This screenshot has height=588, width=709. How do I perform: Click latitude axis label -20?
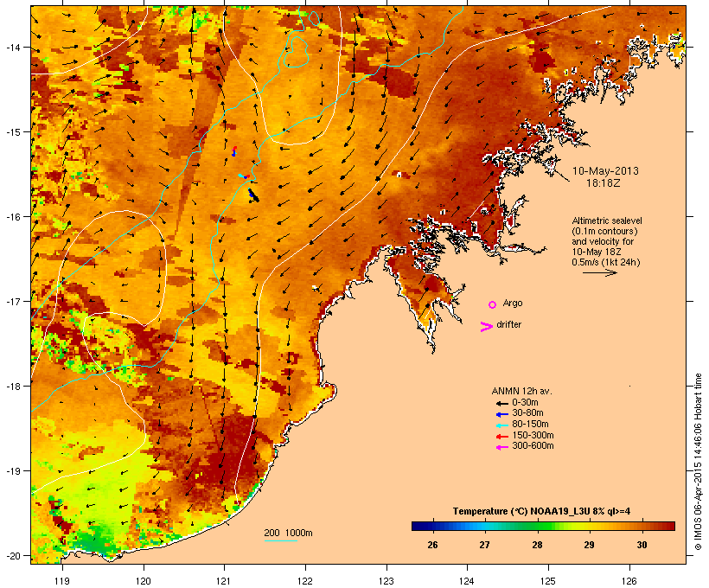(12, 555)
